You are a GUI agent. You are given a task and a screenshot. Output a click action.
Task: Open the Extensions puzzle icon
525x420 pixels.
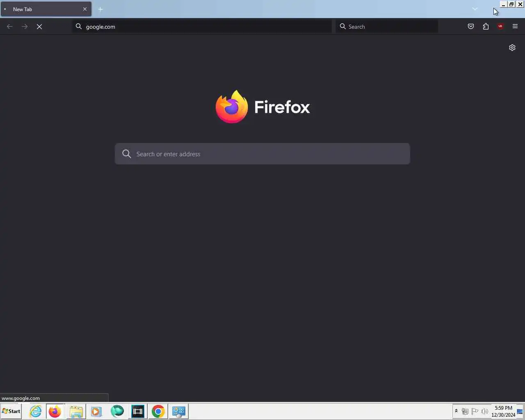coord(486,27)
